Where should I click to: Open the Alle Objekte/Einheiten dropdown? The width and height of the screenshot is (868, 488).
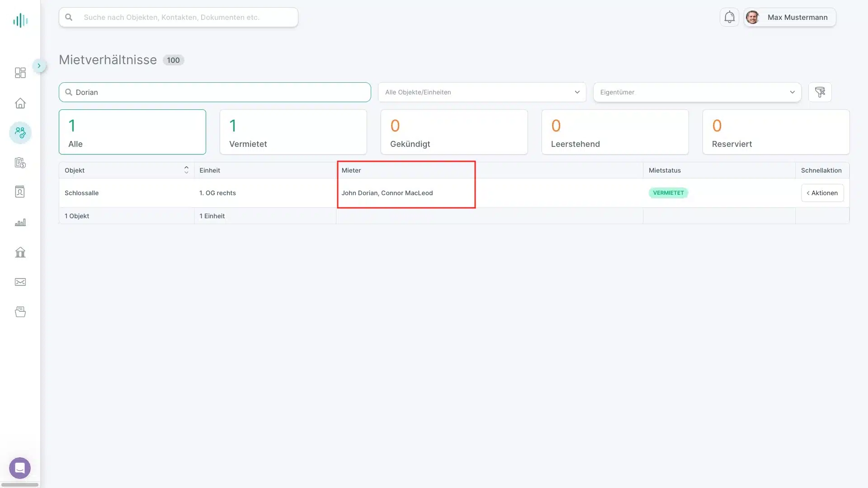pyautogui.click(x=482, y=92)
